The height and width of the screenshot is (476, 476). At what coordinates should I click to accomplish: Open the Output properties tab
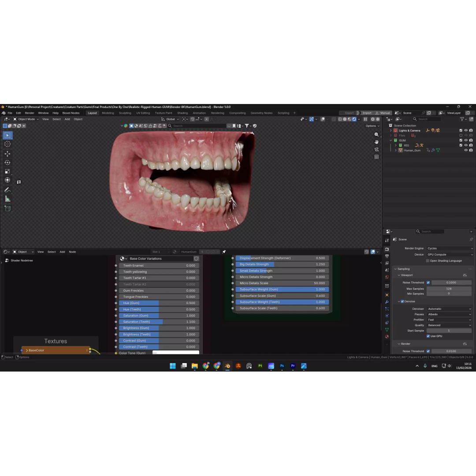(x=387, y=256)
